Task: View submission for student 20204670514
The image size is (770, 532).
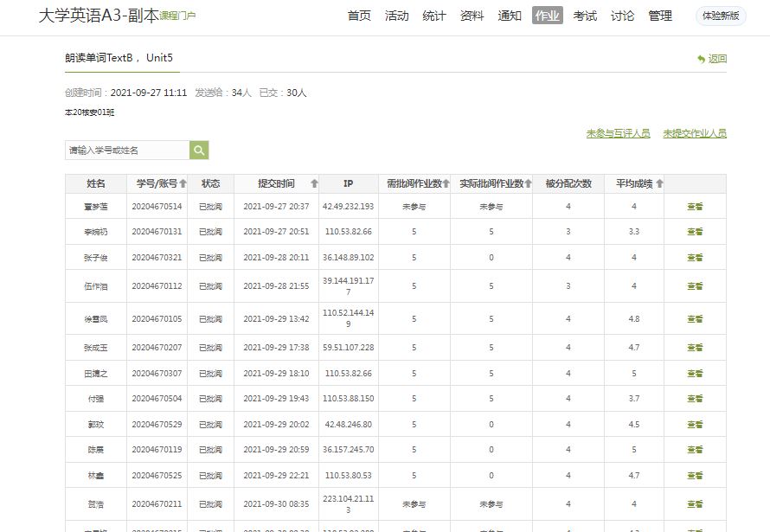Action: [695, 207]
